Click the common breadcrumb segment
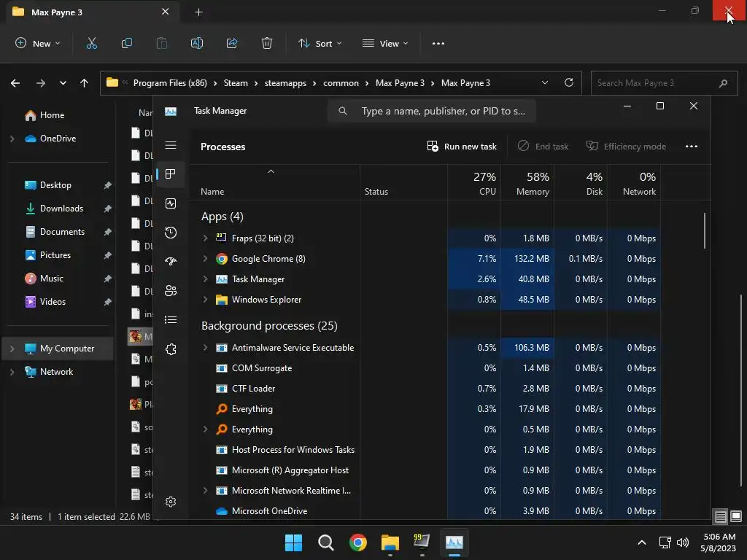The height and width of the screenshot is (560, 747). coord(341,83)
